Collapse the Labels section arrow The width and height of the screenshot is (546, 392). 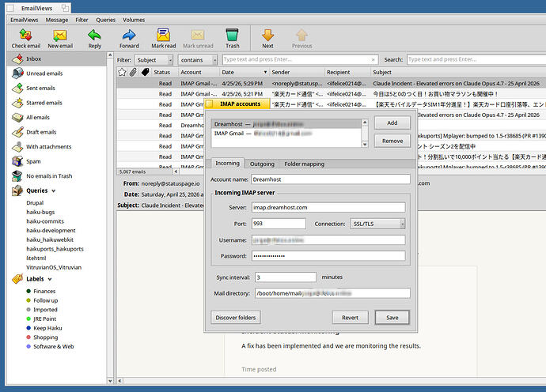pos(50,279)
